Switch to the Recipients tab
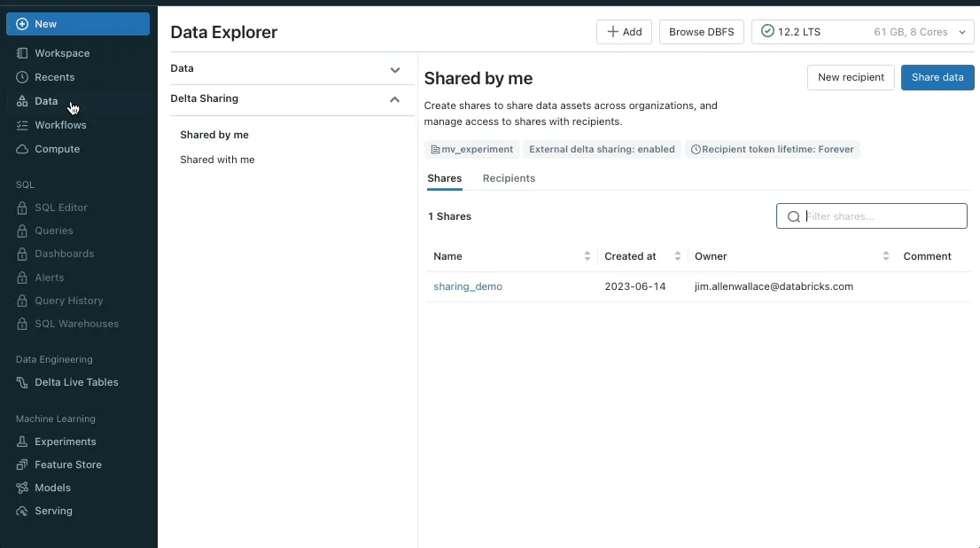 pyautogui.click(x=509, y=178)
